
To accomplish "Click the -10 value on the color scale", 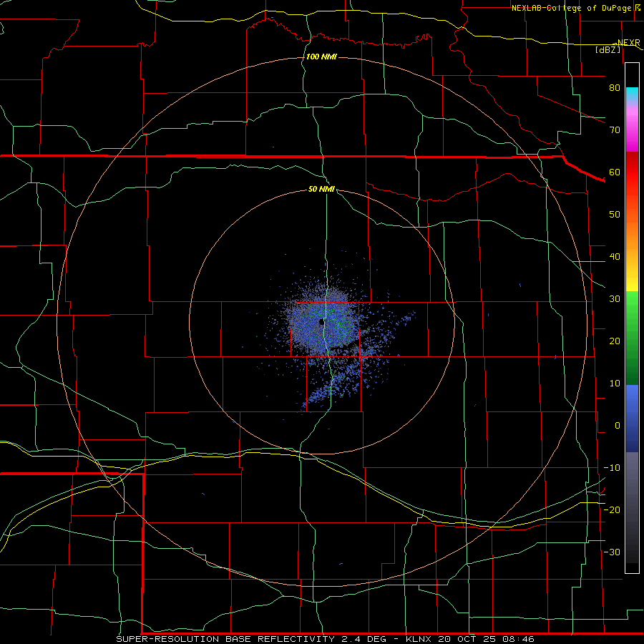I will pos(612,468).
